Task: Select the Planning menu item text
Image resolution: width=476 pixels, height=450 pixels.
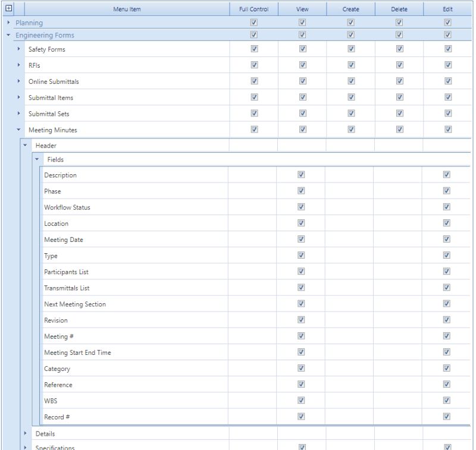Action: click(29, 23)
